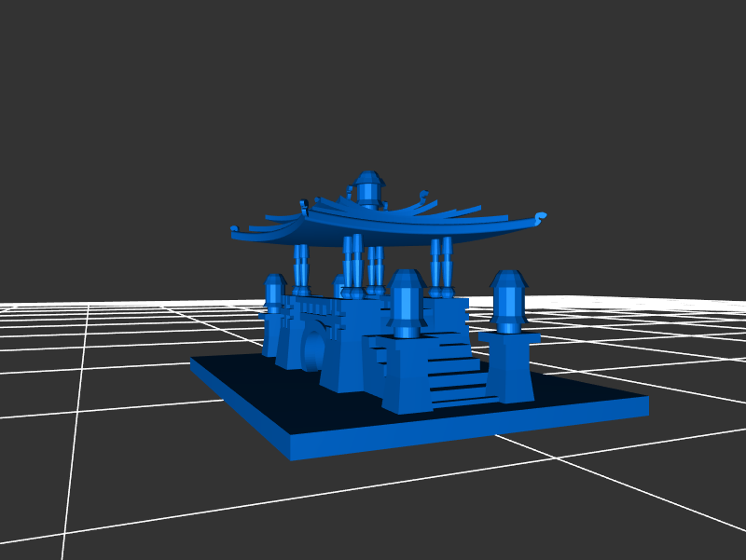The width and height of the screenshot is (746, 560).
Task: Click empty dark background above the model
Action: point(373,75)
